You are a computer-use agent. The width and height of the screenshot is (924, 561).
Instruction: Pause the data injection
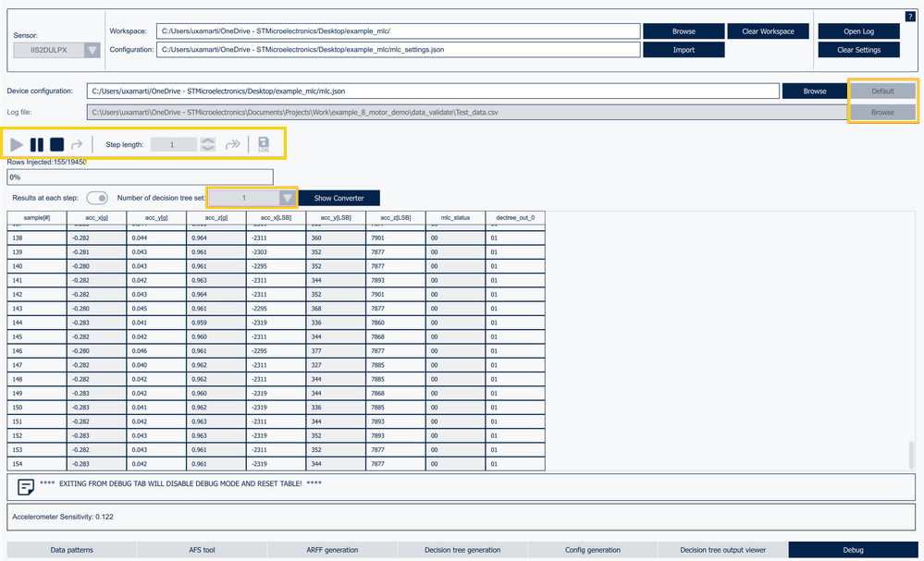click(x=37, y=144)
